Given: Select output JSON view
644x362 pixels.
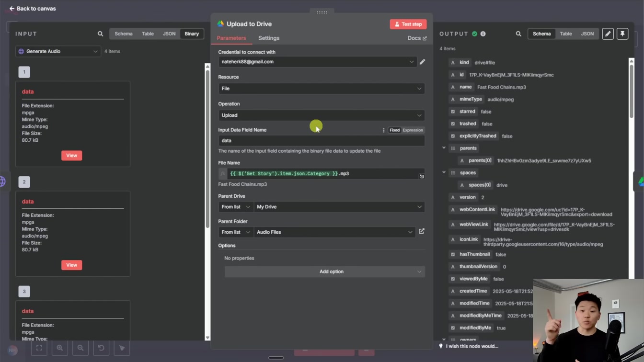Looking at the screenshot, I should (x=587, y=34).
